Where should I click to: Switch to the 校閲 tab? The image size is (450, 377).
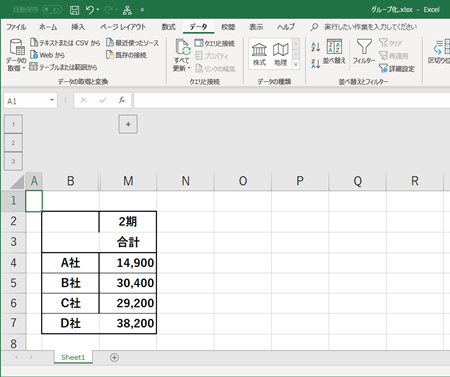pos(228,27)
